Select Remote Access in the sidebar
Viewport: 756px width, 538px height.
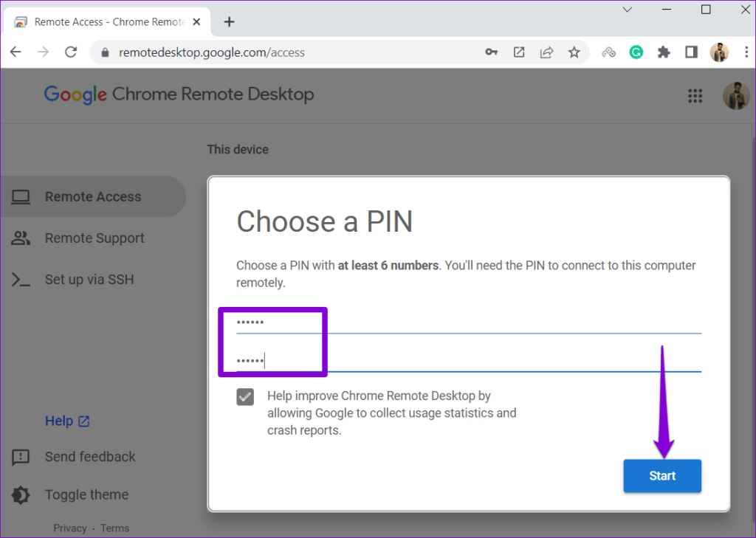(92, 196)
